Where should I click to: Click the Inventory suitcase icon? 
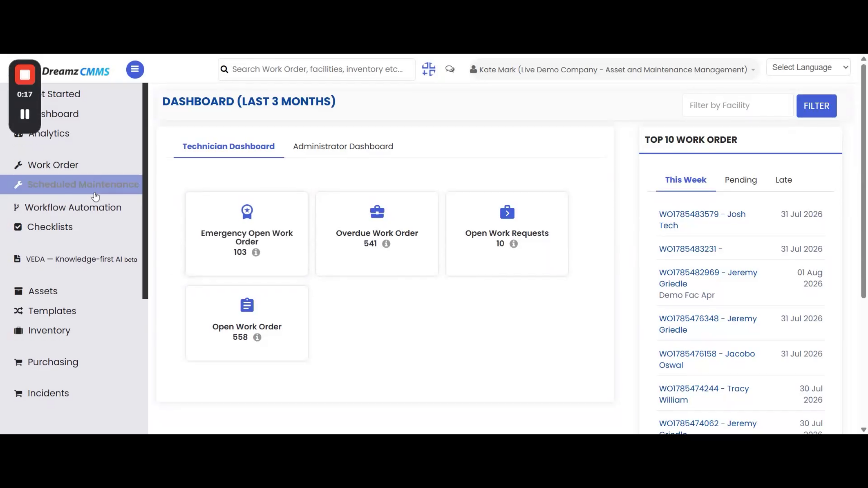click(x=18, y=330)
